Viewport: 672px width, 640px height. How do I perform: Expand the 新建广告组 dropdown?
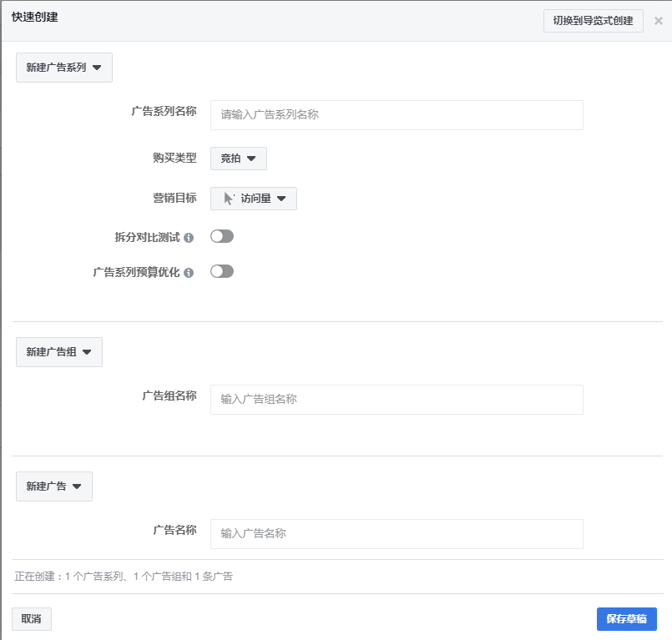58,352
